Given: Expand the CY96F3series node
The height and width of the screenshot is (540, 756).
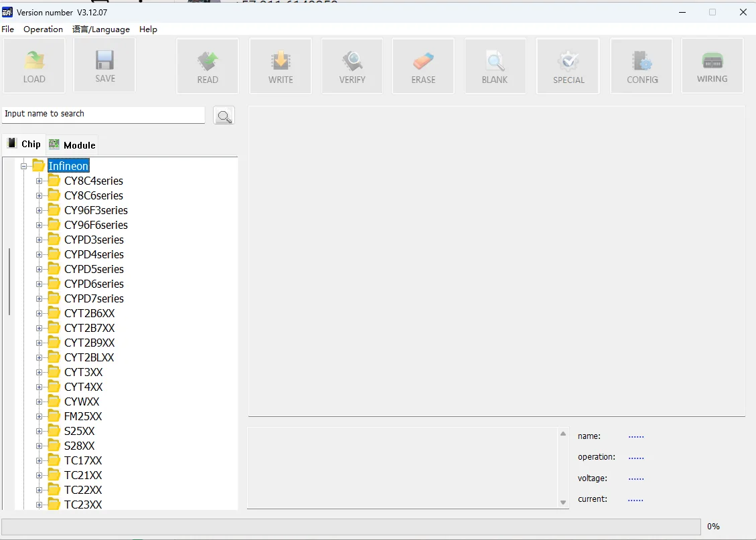Looking at the screenshot, I should tap(39, 211).
